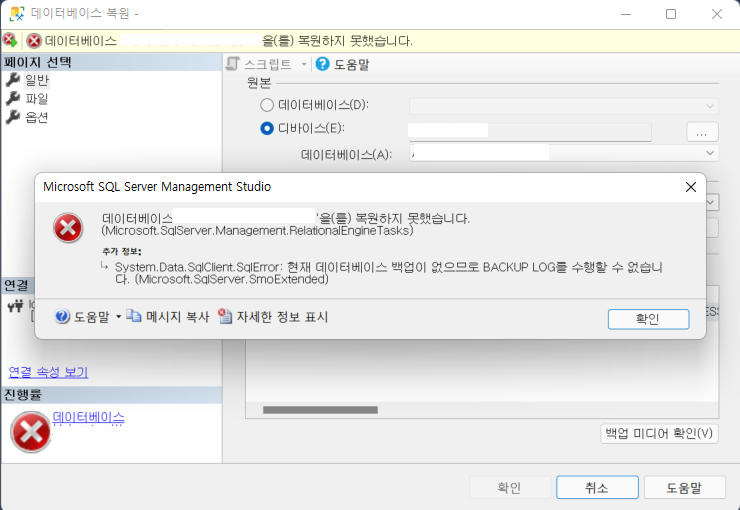Select the 디바이스(E) radio button
740x510 pixels.
[x=267, y=128]
